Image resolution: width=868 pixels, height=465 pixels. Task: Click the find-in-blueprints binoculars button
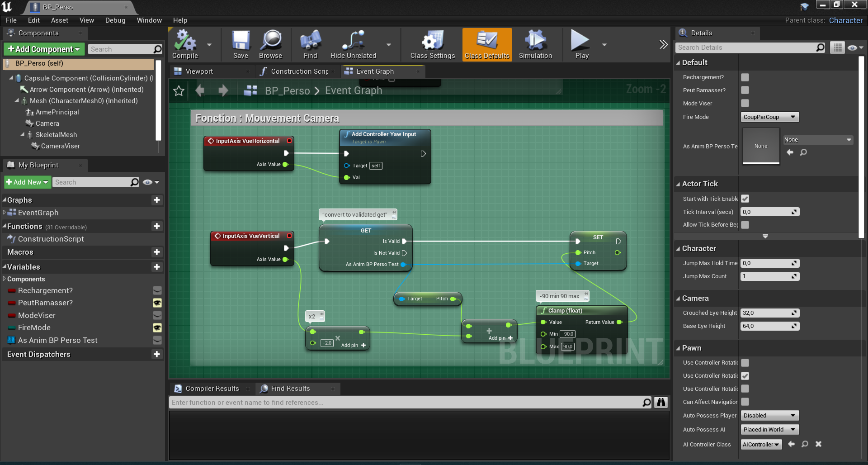661,402
